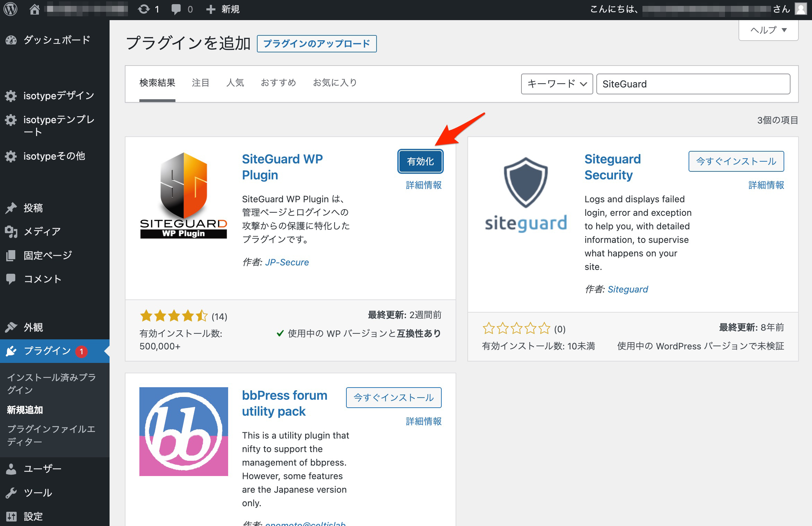This screenshot has height=526, width=812.
Task: Click the ユーザー person icon
Action: pyautogui.click(x=11, y=469)
